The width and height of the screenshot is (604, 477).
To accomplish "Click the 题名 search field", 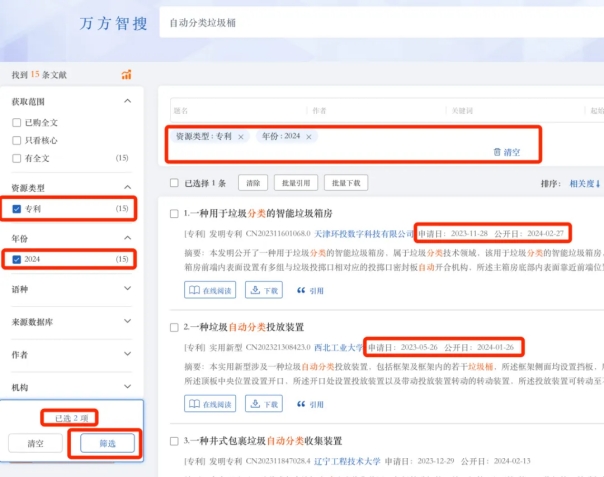I will pyautogui.click(x=230, y=110).
